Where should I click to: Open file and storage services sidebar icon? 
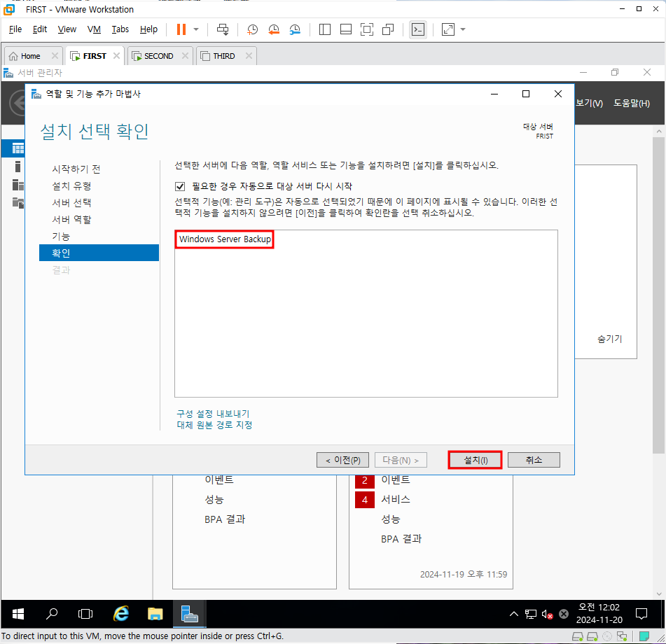click(x=18, y=203)
